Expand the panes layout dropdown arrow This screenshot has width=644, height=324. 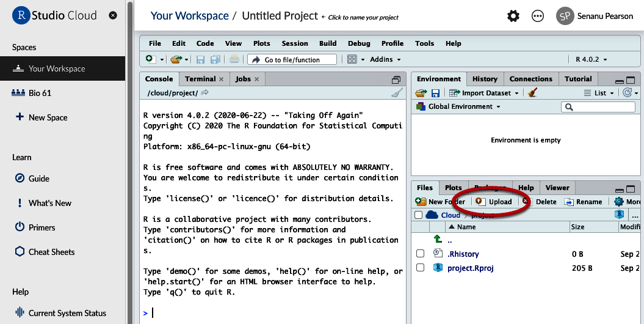point(363,60)
